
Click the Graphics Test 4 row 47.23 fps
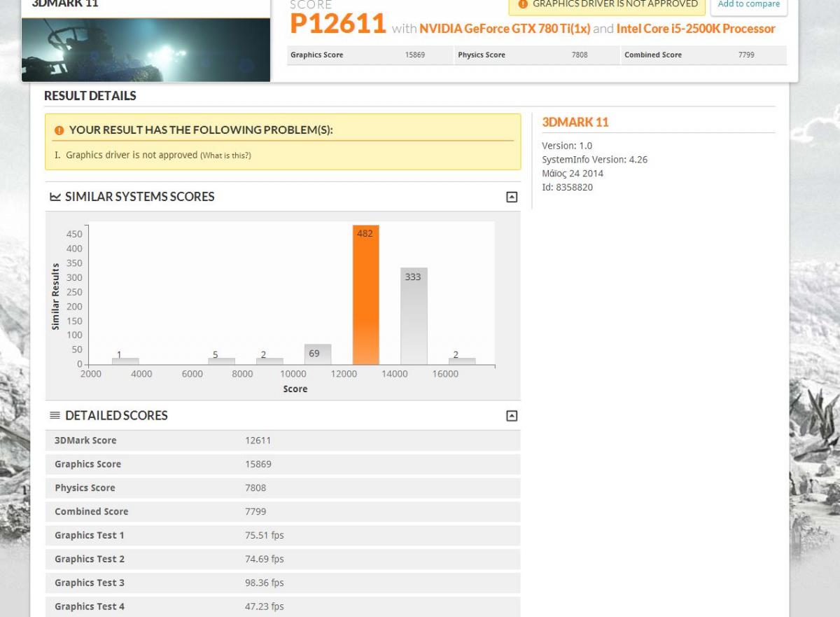pos(283,606)
